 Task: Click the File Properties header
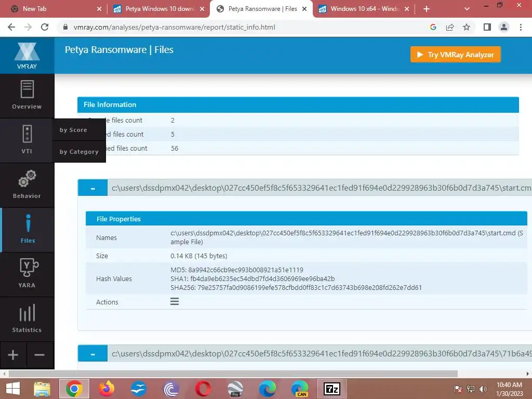coord(306,219)
